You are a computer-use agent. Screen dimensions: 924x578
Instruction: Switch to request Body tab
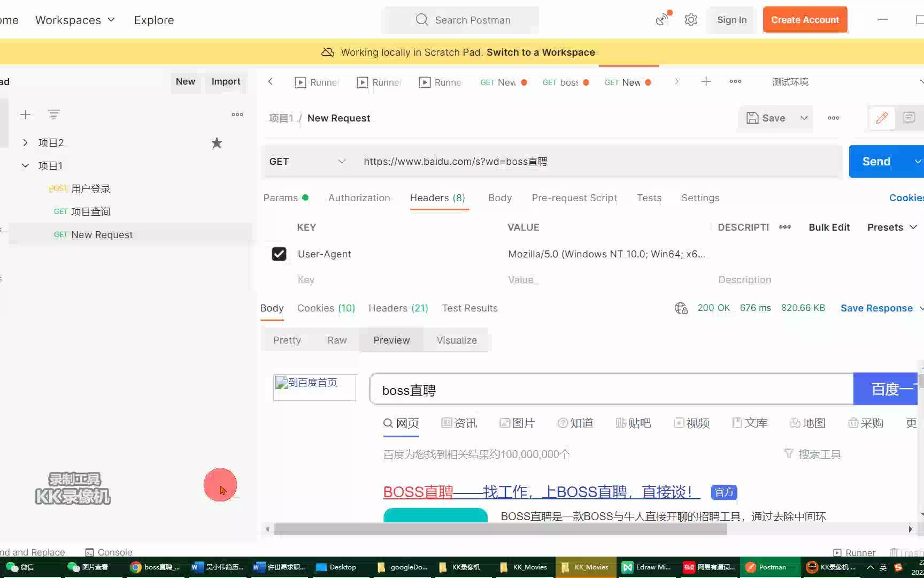click(x=500, y=198)
